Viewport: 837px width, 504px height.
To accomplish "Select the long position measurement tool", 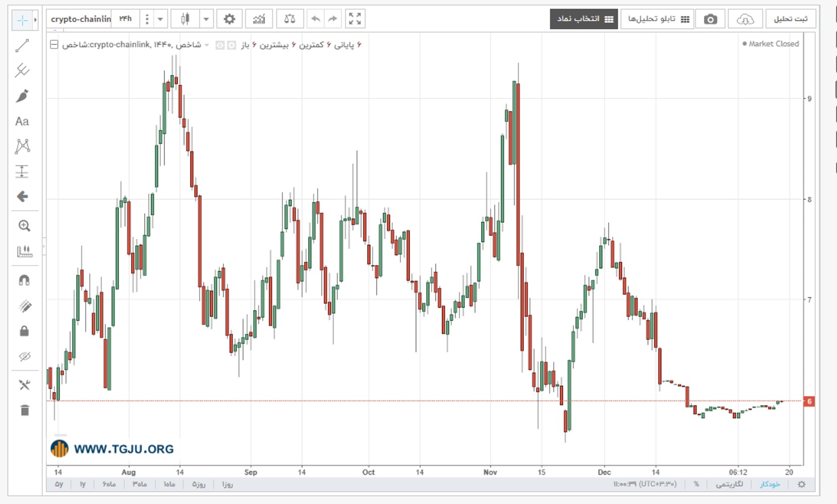I will [22, 171].
